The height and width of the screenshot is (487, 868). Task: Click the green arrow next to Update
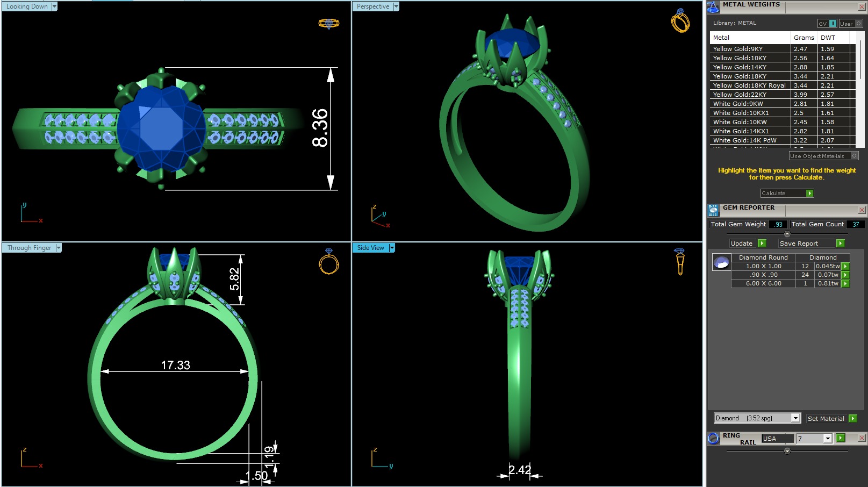coord(762,243)
